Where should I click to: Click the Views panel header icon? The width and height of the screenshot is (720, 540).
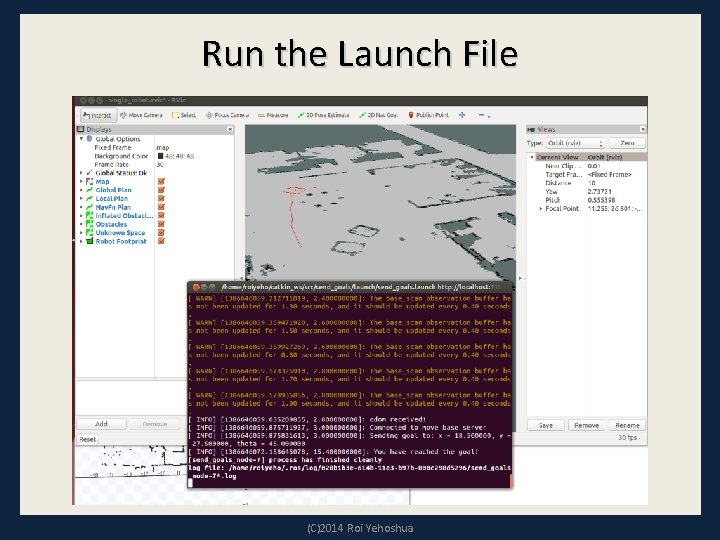click(531, 129)
